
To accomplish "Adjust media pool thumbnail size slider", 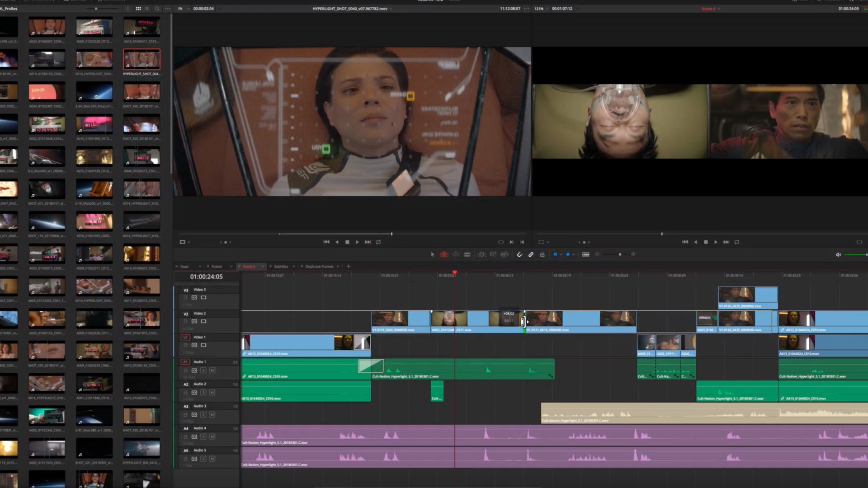I will (x=96, y=9).
